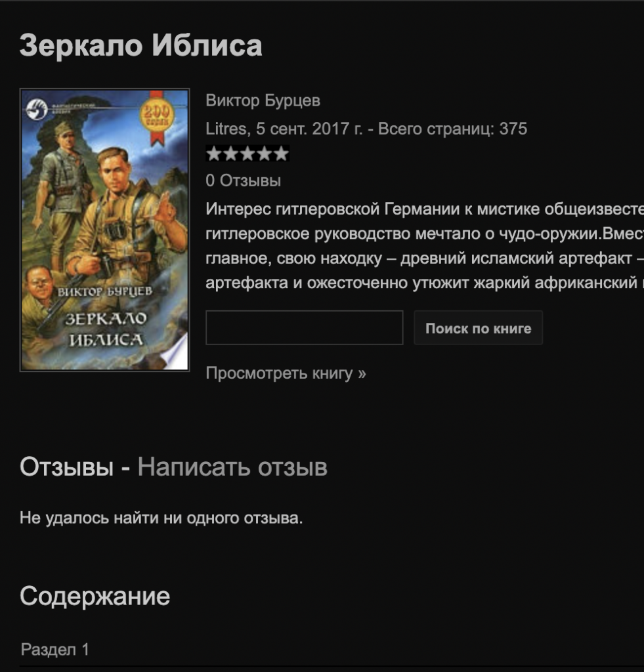This screenshot has width=644, height=672.
Task: Click the Поиск по книге button
Action: (479, 328)
